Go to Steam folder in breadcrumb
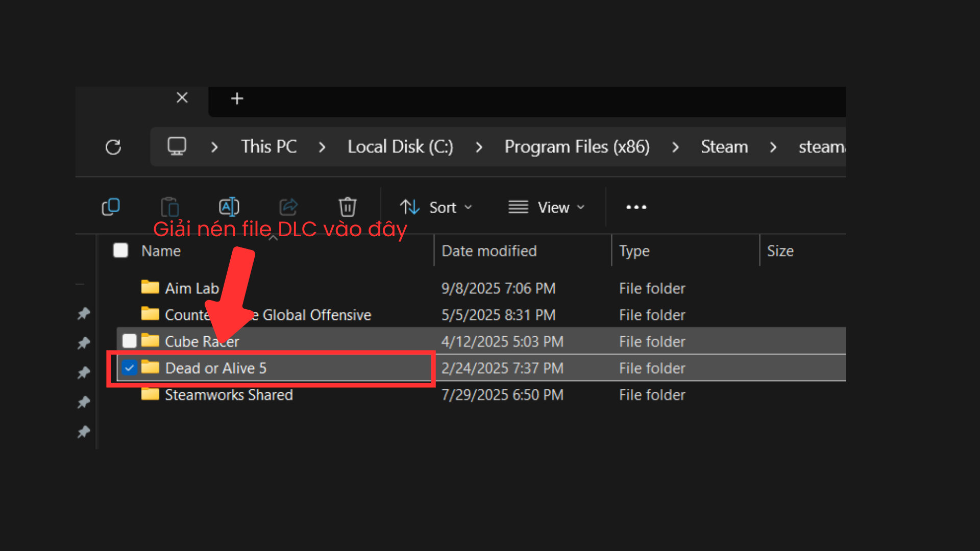The height and width of the screenshot is (551, 980). pyautogui.click(x=724, y=147)
